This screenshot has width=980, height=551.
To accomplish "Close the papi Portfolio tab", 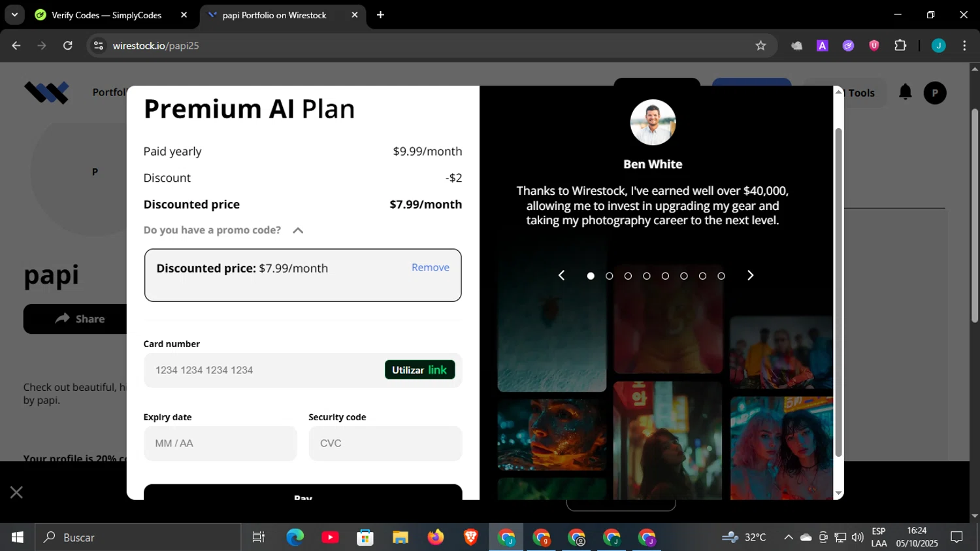I will pos(355,14).
